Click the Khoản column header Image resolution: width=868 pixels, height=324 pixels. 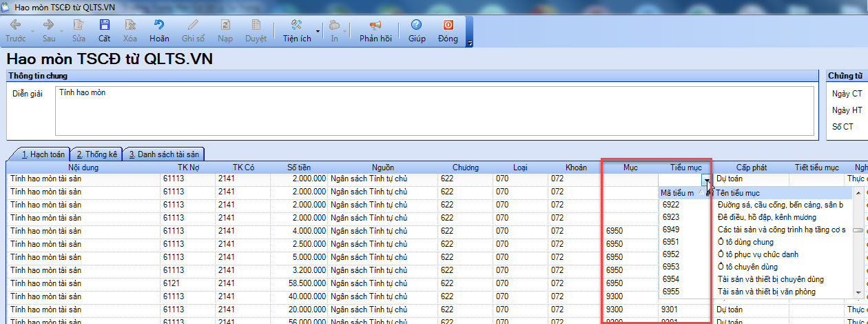[x=576, y=167]
